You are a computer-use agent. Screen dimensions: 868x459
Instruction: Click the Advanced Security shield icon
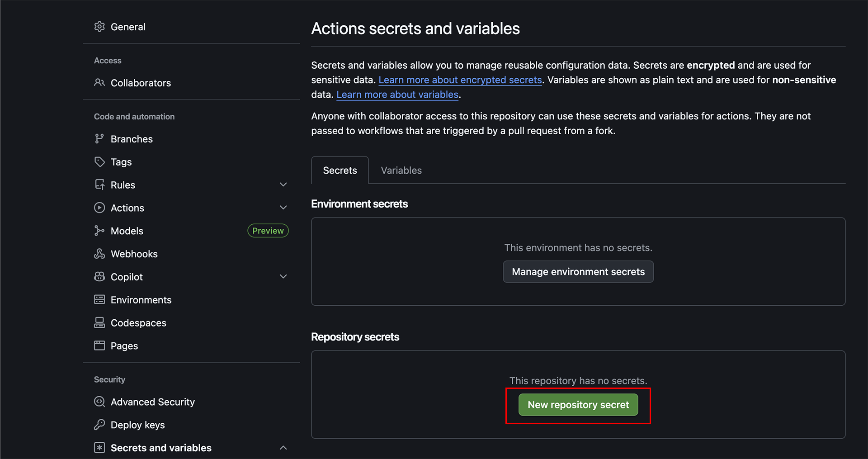(x=99, y=402)
